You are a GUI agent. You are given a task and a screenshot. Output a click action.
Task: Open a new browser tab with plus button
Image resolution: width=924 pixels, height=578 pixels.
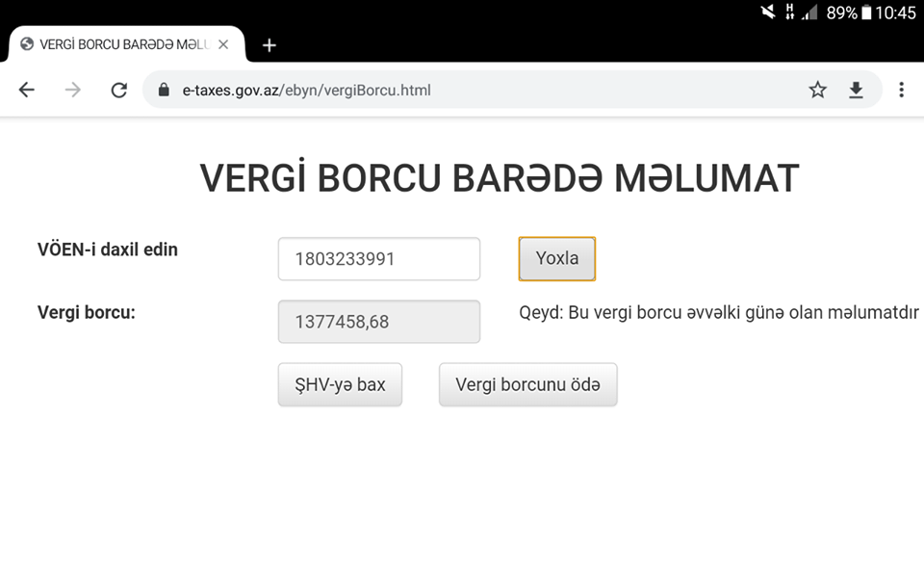269,44
